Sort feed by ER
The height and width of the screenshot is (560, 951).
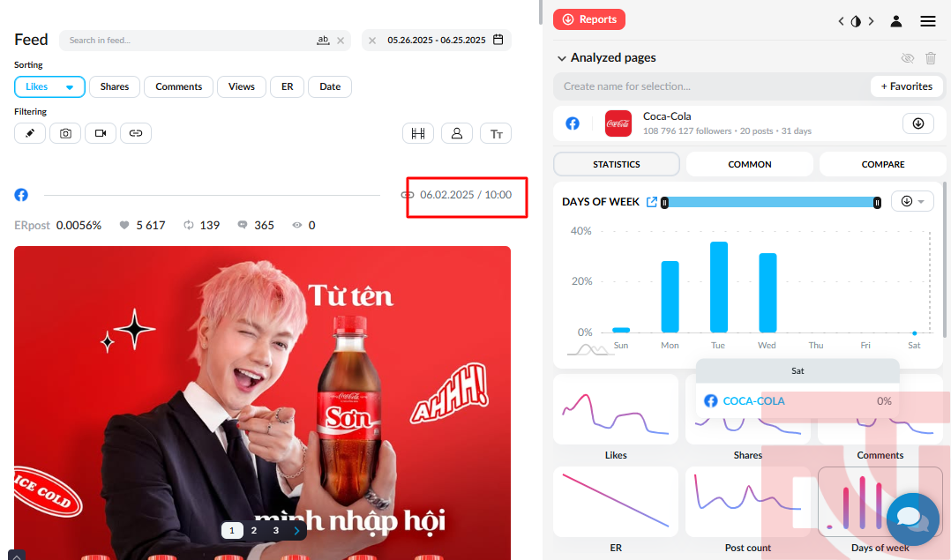[x=288, y=86]
